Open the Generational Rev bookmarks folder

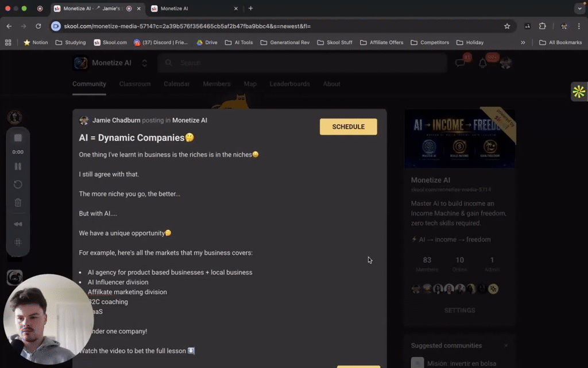pos(285,43)
